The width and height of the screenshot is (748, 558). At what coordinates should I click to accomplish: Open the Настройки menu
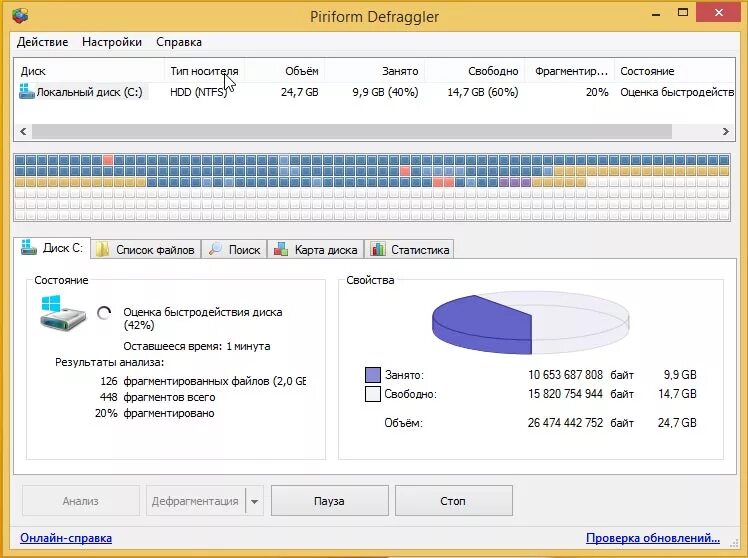(x=112, y=42)
